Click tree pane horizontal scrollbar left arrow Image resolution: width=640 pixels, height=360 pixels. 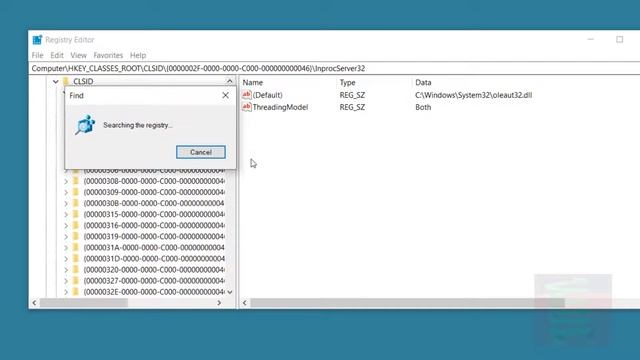(x=34, y=303)
